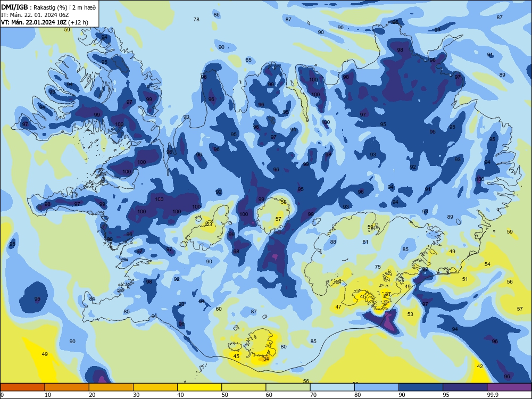Click the map value '42' near the bottom right
The image size is (532, 399).
coord(480,366)
